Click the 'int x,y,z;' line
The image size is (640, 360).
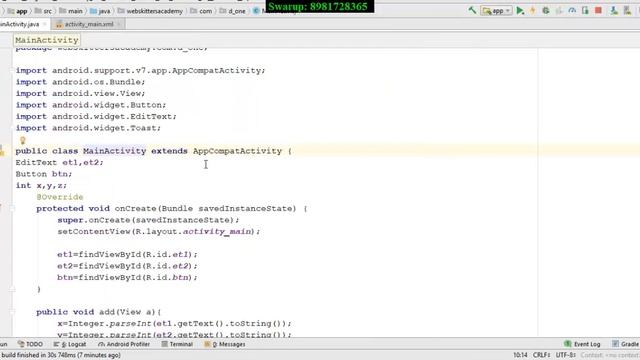41,185
